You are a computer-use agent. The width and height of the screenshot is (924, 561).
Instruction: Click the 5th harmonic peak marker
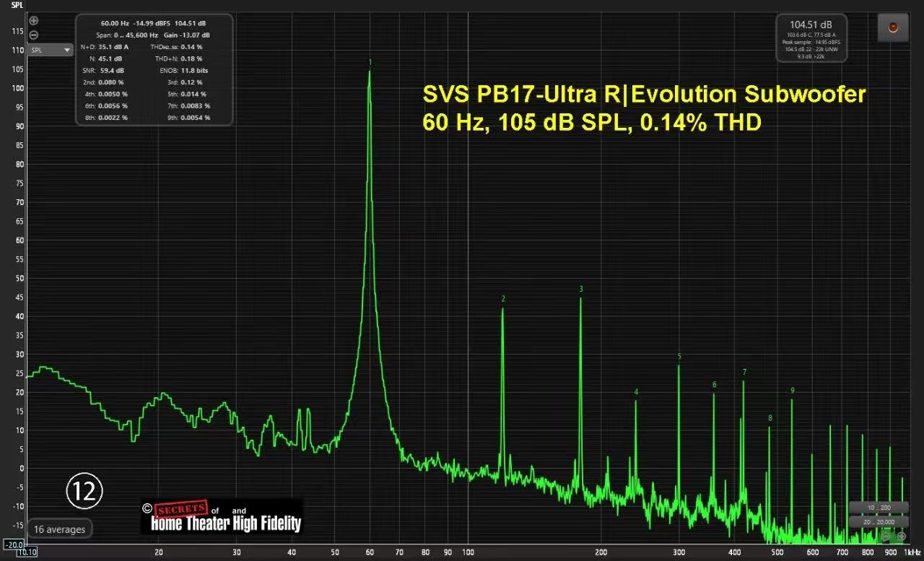[679, 357]
